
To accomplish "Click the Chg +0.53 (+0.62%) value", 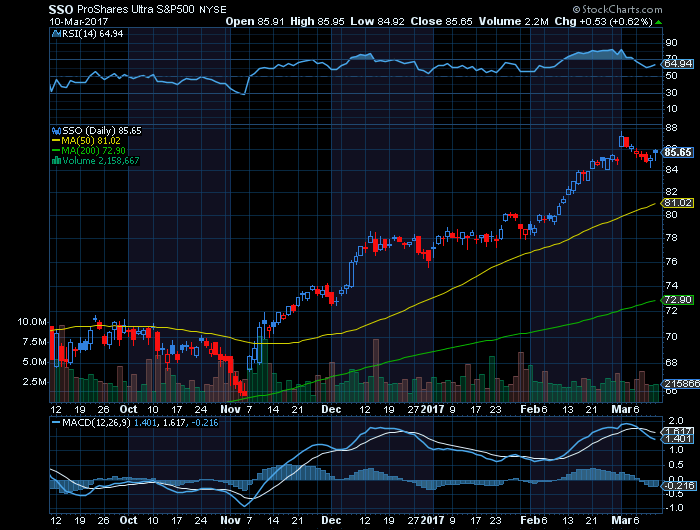I will tap(603, 21).
